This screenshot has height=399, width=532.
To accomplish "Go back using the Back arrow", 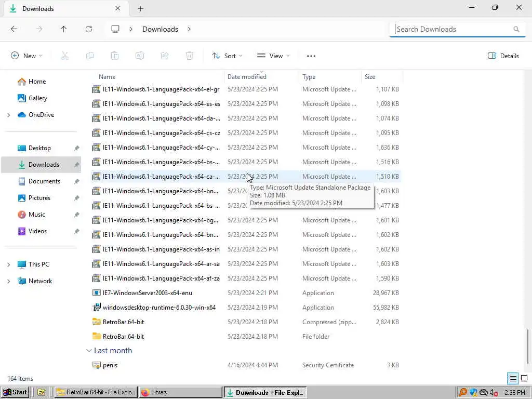I will 14,29.
